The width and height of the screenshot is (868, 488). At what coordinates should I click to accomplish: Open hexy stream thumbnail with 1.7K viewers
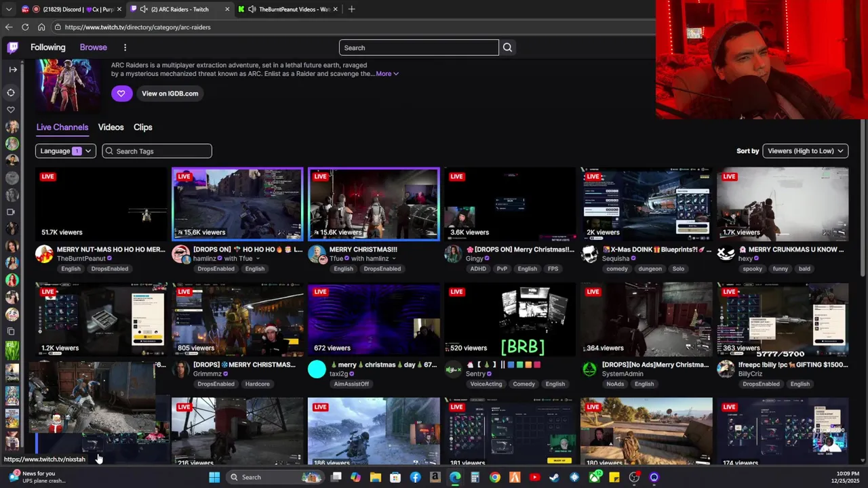click(783, 204)
